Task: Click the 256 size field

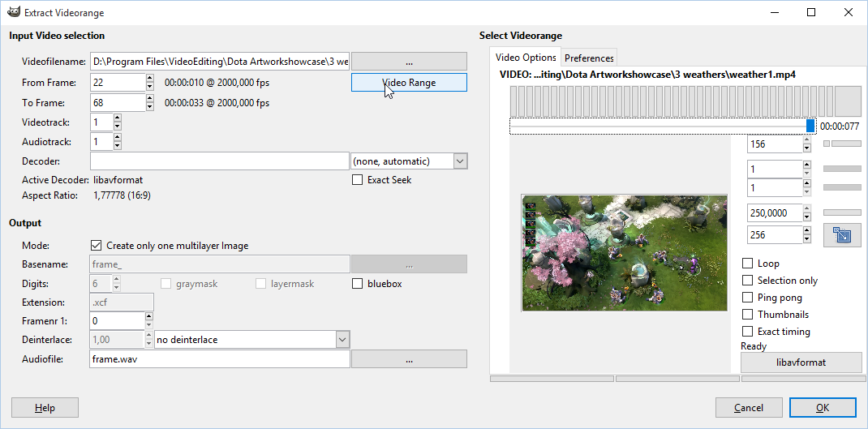Action: tap(775, 234)
